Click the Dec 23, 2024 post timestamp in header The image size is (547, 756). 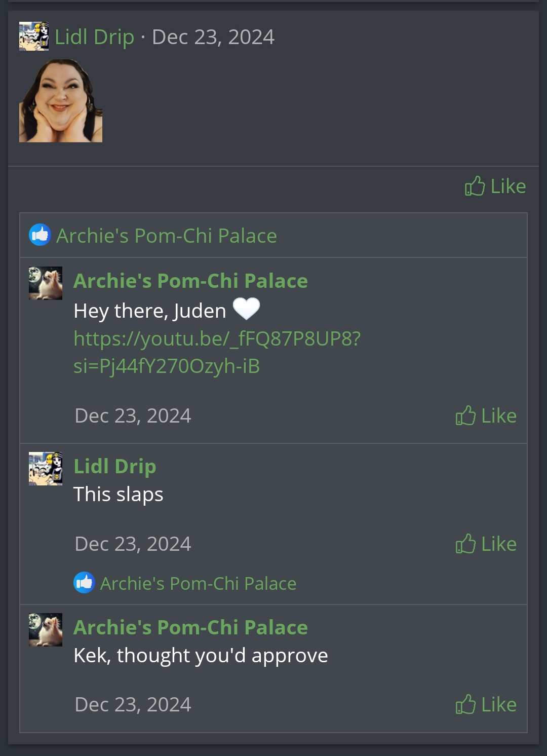pos(213,37)
